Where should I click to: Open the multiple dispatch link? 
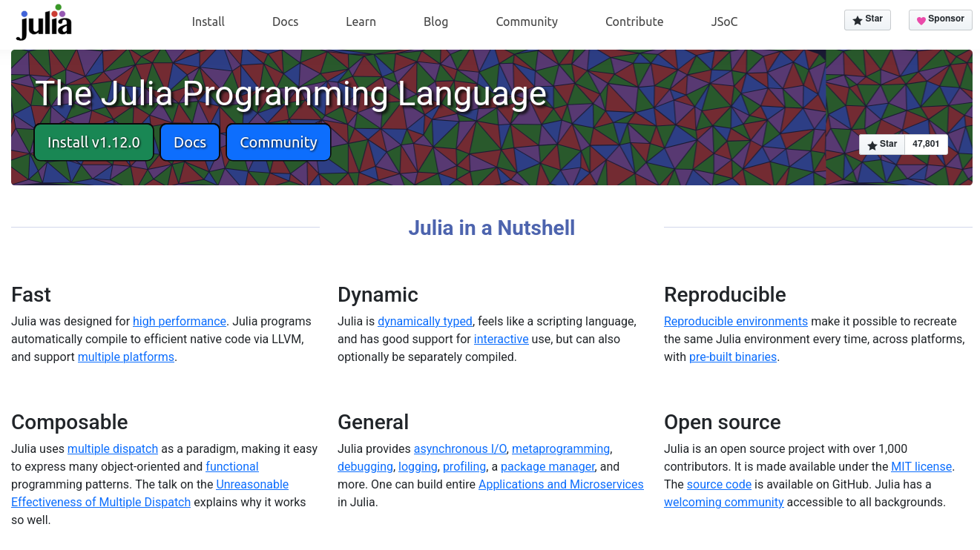pos(113,449)
